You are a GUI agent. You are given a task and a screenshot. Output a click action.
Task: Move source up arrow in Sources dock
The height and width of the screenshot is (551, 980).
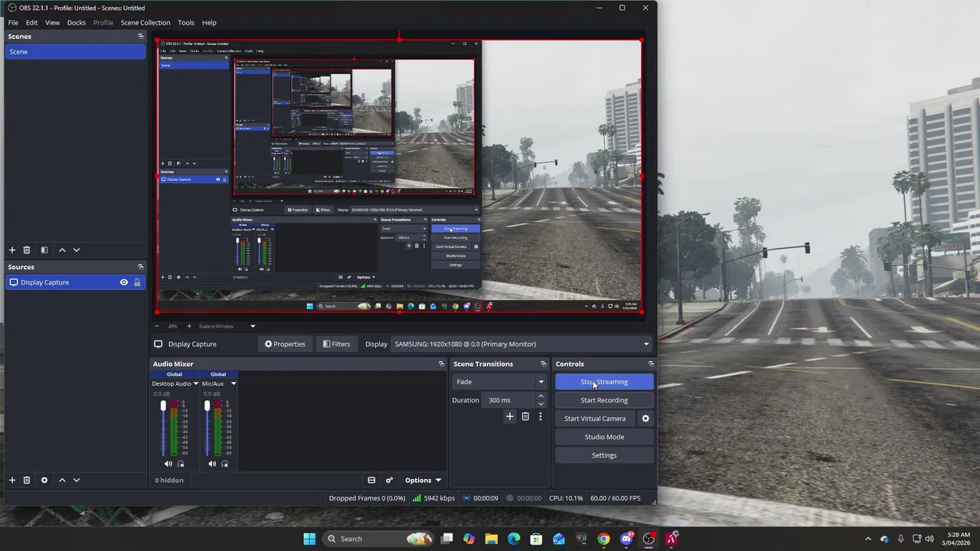(62, 480)
